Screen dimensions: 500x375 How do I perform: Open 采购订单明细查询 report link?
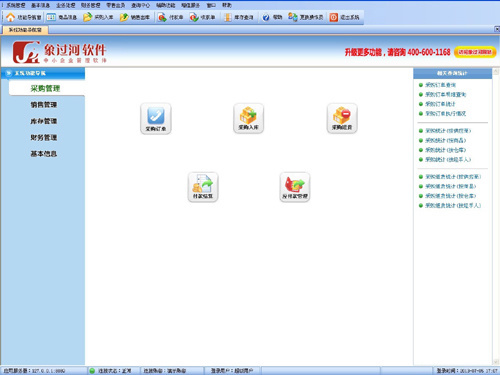(x=446, y=94)
